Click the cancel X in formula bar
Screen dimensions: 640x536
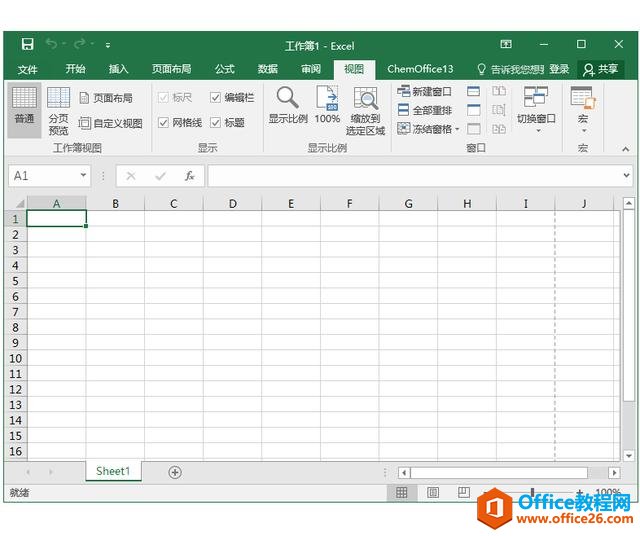point(131,176)
